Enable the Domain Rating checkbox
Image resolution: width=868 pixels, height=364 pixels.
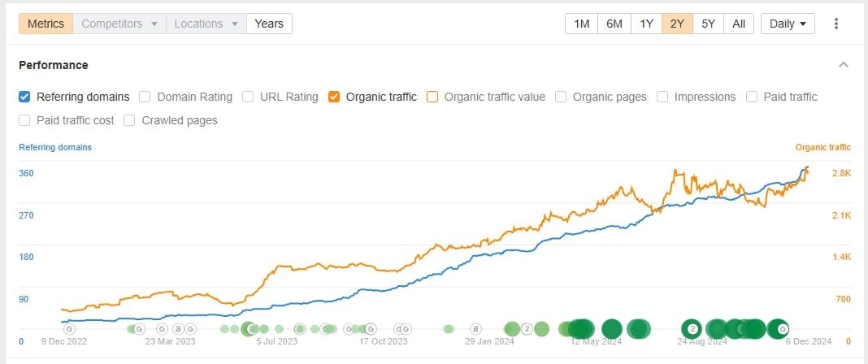coord(145,97)
